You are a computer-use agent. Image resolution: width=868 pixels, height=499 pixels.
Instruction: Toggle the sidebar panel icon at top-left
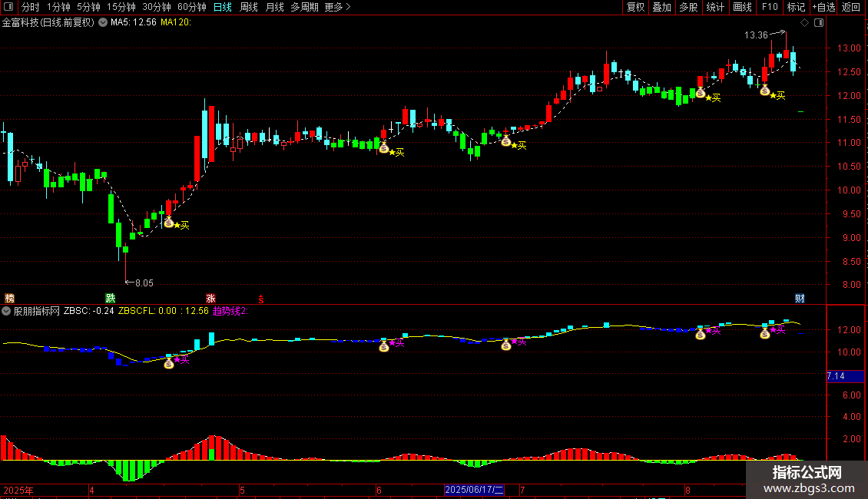(x=8, y=7)
